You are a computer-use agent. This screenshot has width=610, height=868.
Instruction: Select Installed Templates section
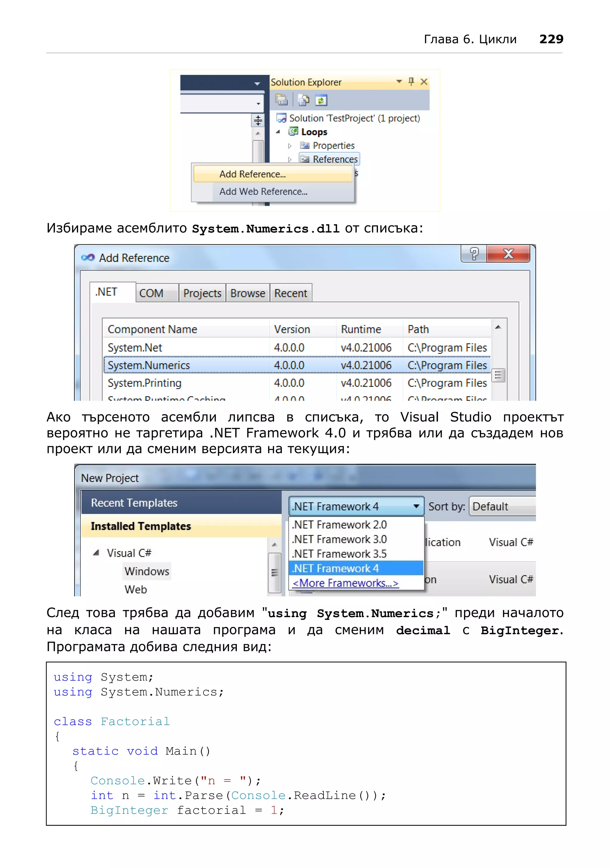(x=181, y=526)
